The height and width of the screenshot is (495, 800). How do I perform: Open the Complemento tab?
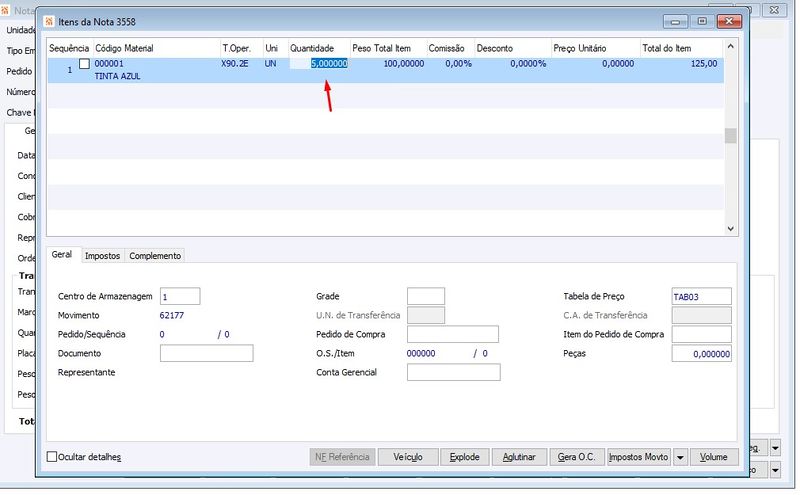pos(155,256)
